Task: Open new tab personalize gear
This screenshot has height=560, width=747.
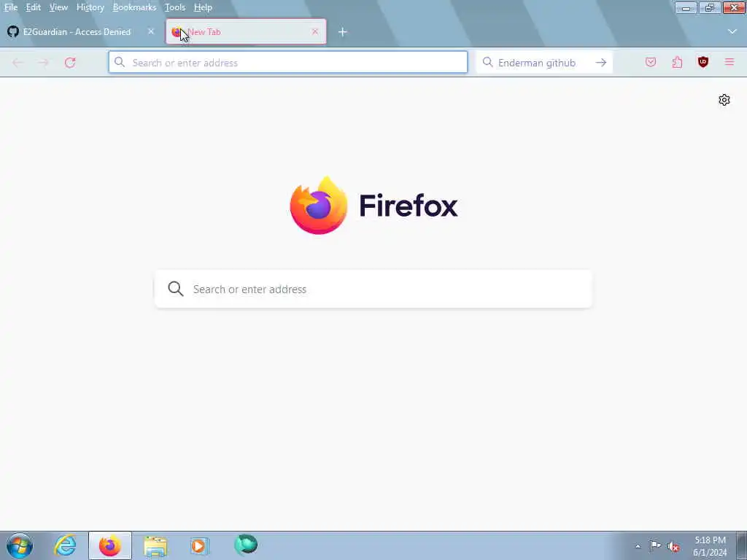Action: click(x=724, y=100)
